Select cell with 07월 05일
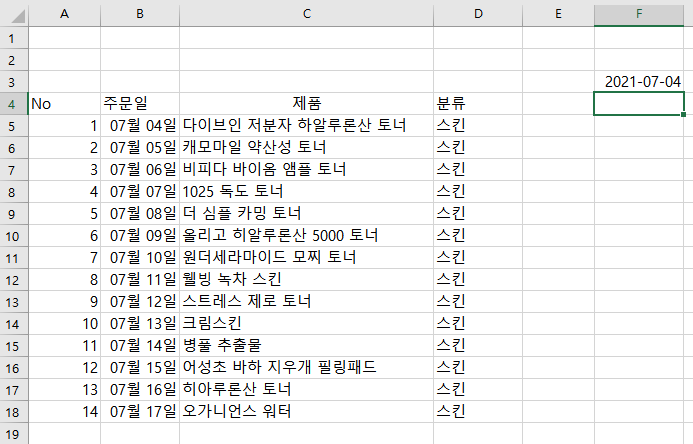The height and width of the screenshot is (444, 693). pyautogui.click(x=140, y=148)
